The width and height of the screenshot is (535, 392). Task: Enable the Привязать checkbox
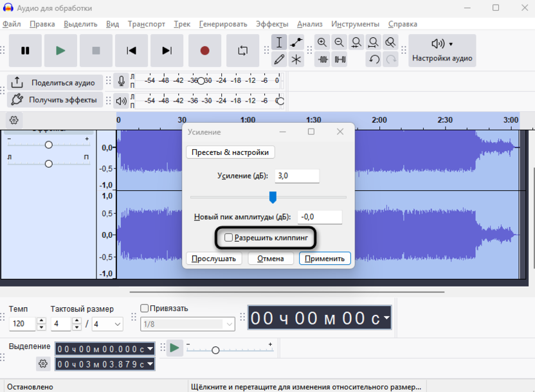pos(143,308)
